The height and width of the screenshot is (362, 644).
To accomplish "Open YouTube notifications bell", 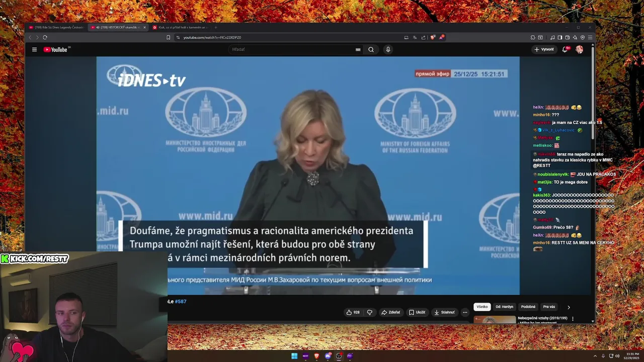I will point(565,49).
